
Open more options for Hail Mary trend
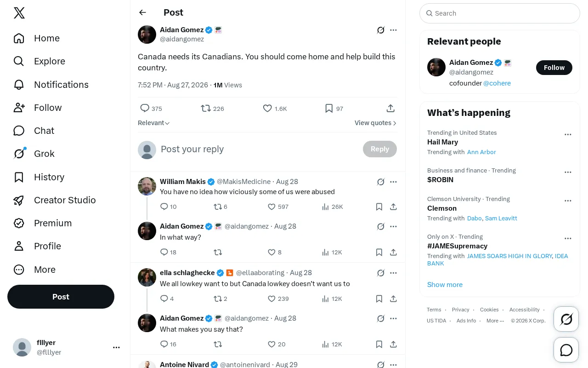pos(568,134)
